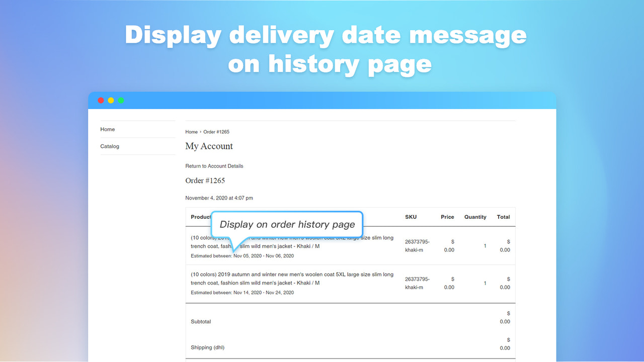Screen dimensions: 644x362
Task: Select the 'Display on order history page' callout bubble
Action: [287, 224]
